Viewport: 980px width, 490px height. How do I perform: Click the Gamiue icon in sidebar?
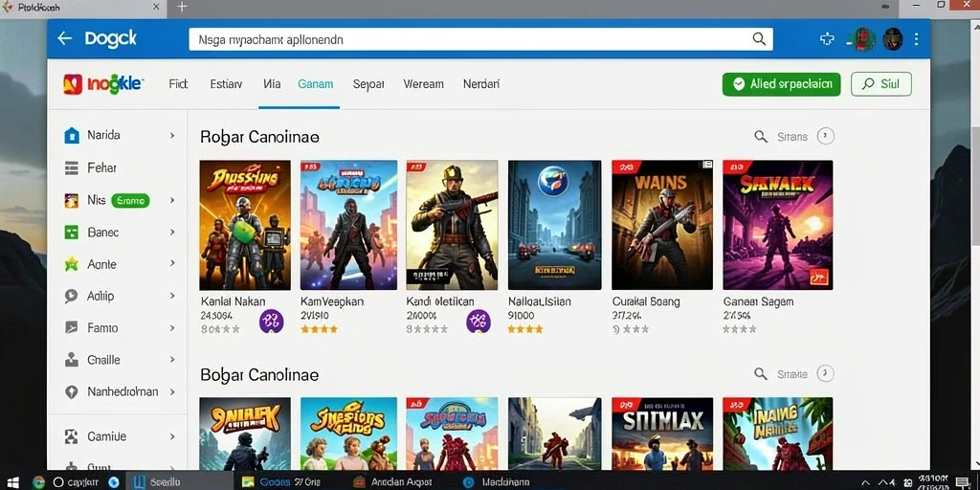(72, 436)
